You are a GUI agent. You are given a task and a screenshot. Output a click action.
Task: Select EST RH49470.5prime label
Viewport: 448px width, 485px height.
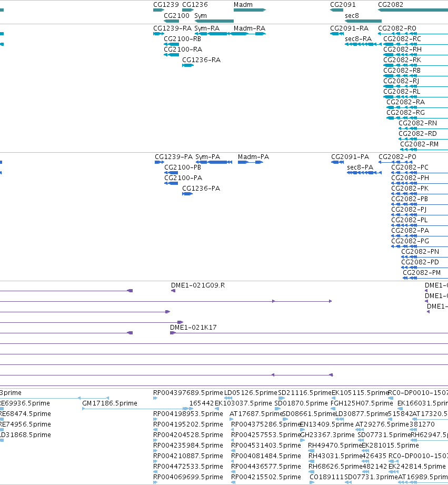pos(335,446)
